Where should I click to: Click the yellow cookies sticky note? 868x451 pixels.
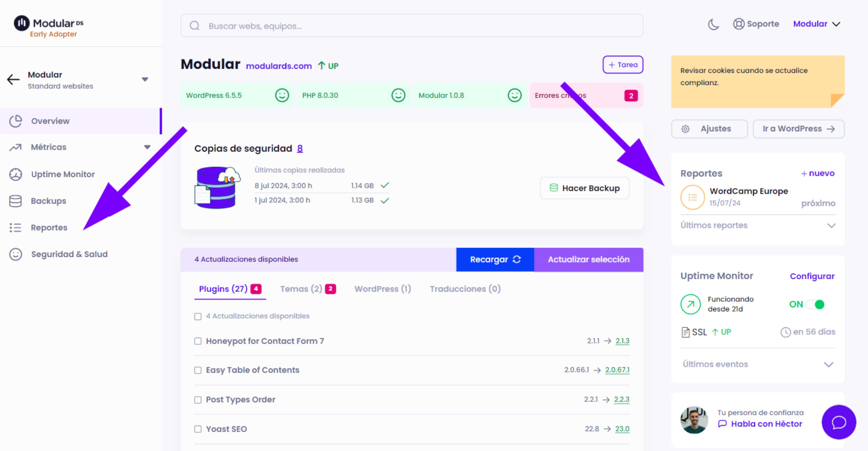(x=758, y=82)
